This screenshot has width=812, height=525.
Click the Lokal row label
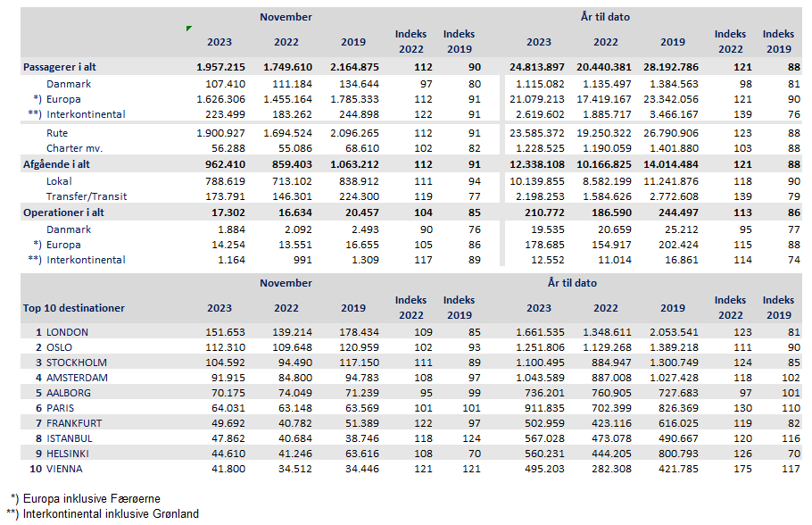[x=60, y=180]
